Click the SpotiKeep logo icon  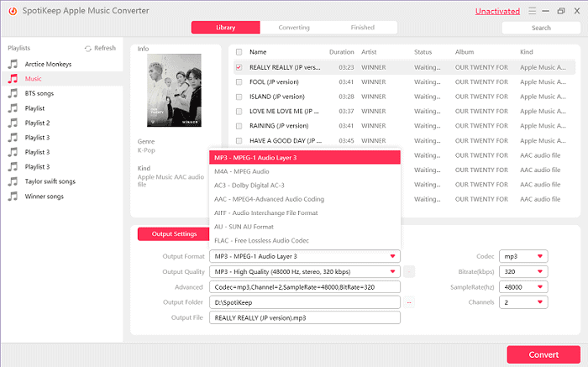click(x=13, y=11)
